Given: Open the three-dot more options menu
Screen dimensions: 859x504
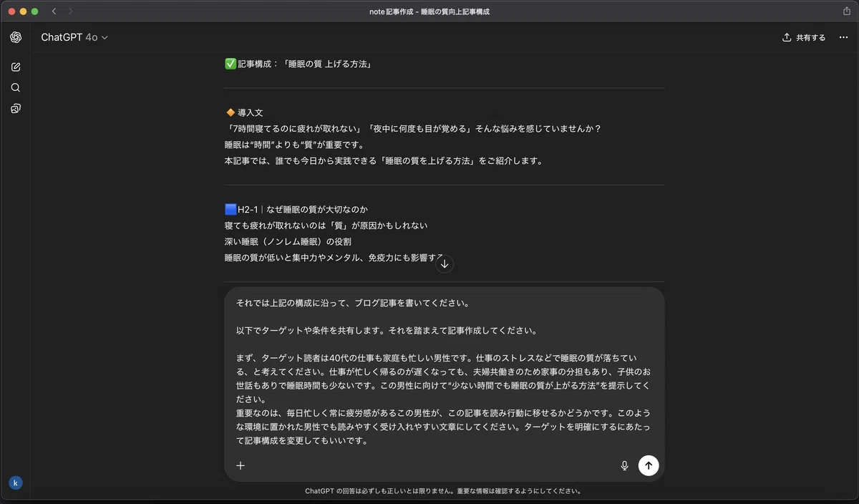Looking at the screenshot, I should click(843, 37).
